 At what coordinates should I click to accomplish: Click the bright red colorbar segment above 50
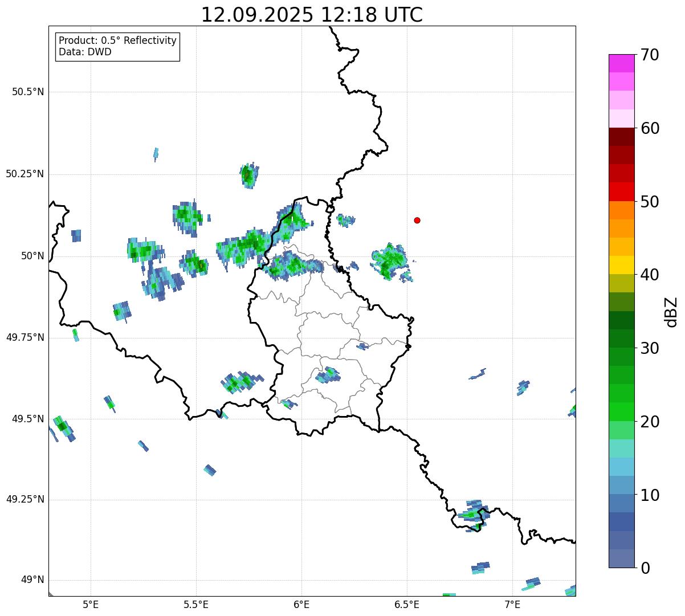point(622,192)
